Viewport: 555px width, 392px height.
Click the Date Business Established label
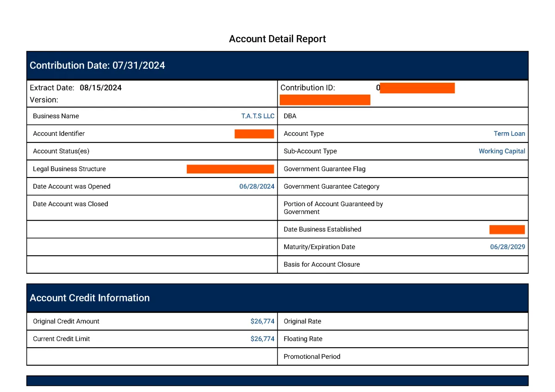tap(322, 229)
